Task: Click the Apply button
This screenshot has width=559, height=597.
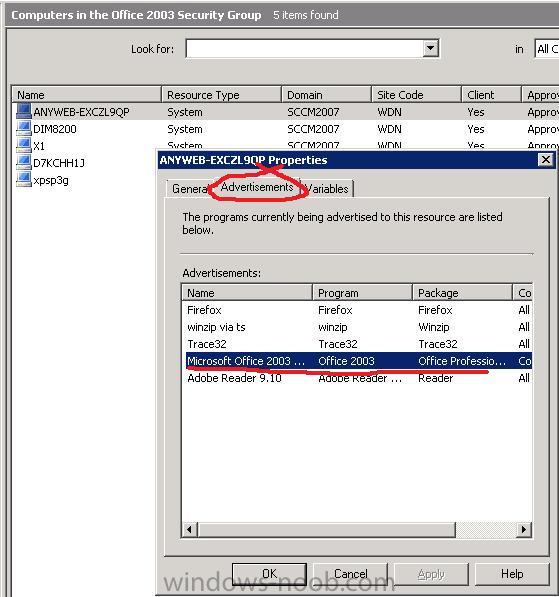Action: (x=431, y=574)
